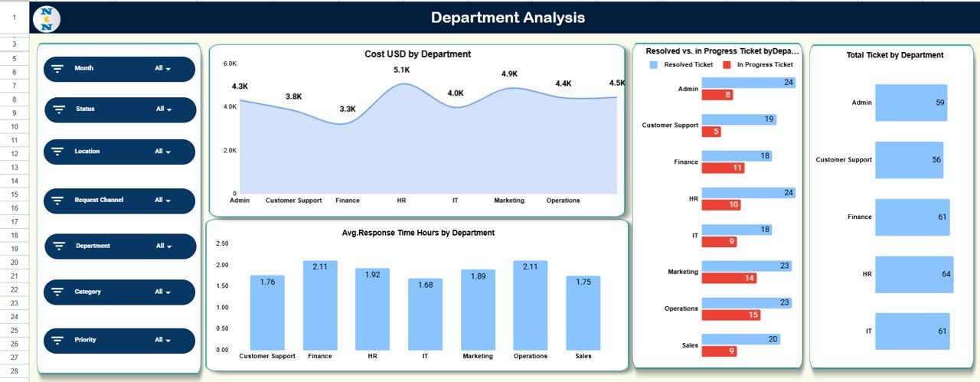Click the Priority filter icon

click(57, 340)
